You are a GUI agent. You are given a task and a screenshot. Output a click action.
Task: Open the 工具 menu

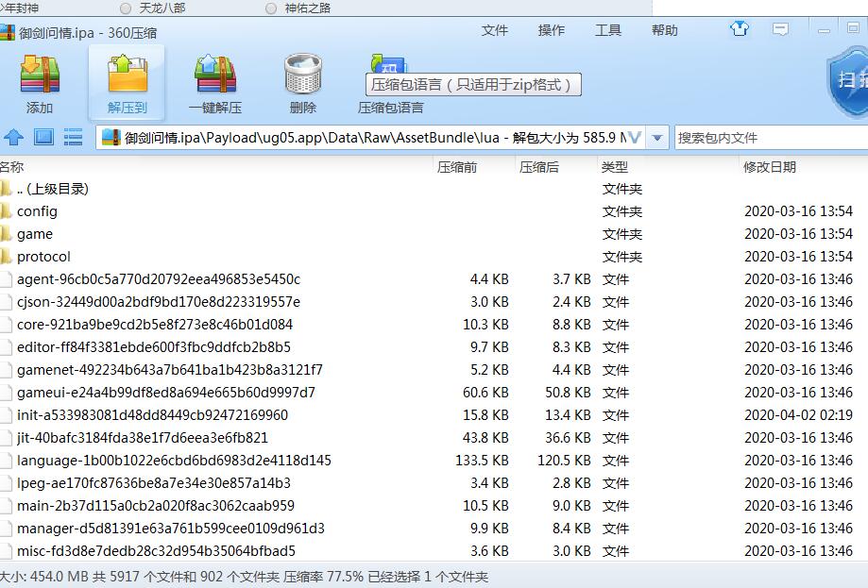(x=608, y=30)
